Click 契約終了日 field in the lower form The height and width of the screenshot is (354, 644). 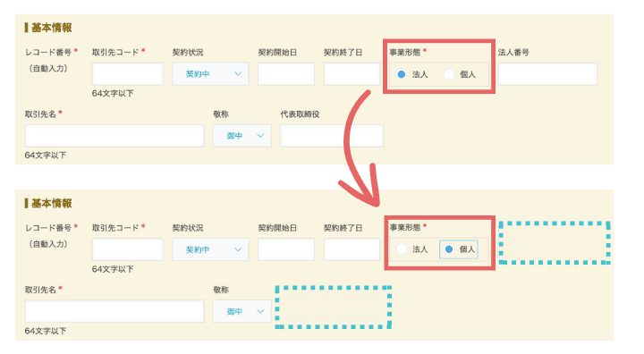(352, 249)
